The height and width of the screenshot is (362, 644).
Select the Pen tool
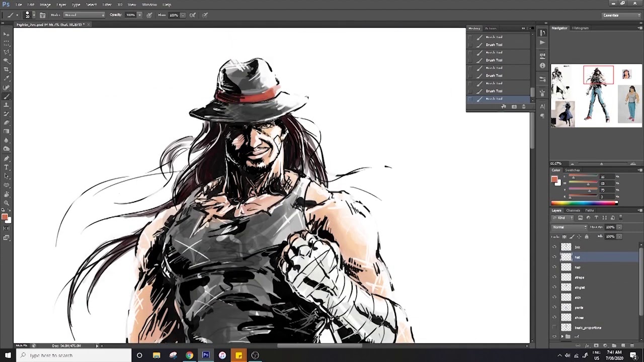6,158
